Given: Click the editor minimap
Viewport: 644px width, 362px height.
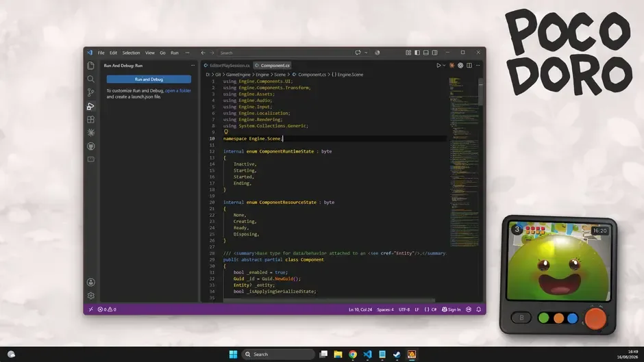Looking at the screenshot, I should tap(463, 162).
